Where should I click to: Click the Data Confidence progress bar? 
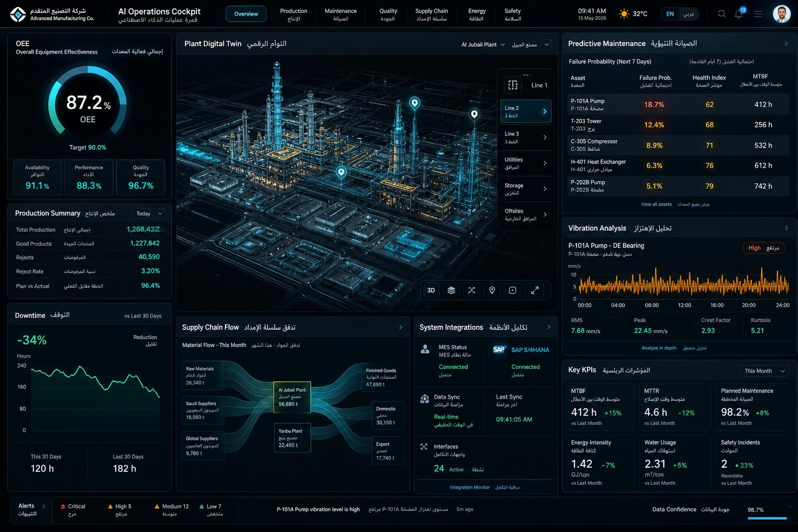click(766, 518)
